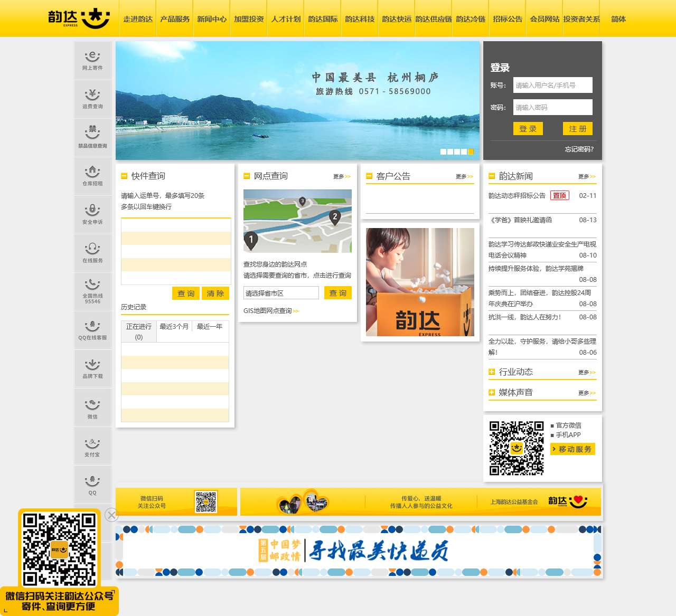Open the 韵达科技 menu

point(360,18)
